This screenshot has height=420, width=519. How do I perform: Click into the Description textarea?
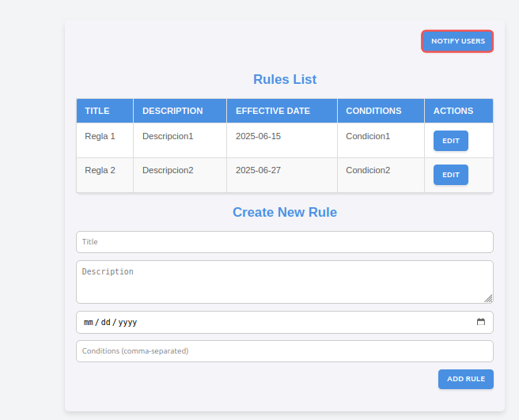(x=285, y=282)
